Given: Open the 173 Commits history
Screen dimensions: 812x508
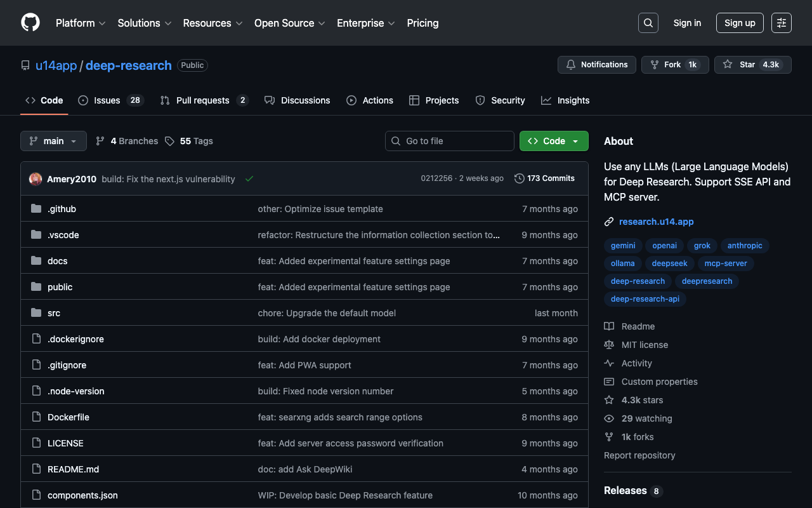Looking at the screenshot, I should click(544, 178).
